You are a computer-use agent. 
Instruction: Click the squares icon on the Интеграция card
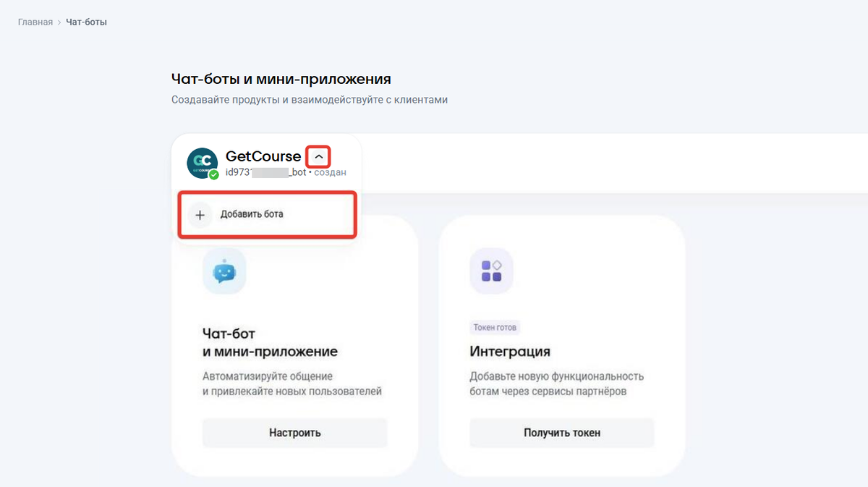point(492,270)
